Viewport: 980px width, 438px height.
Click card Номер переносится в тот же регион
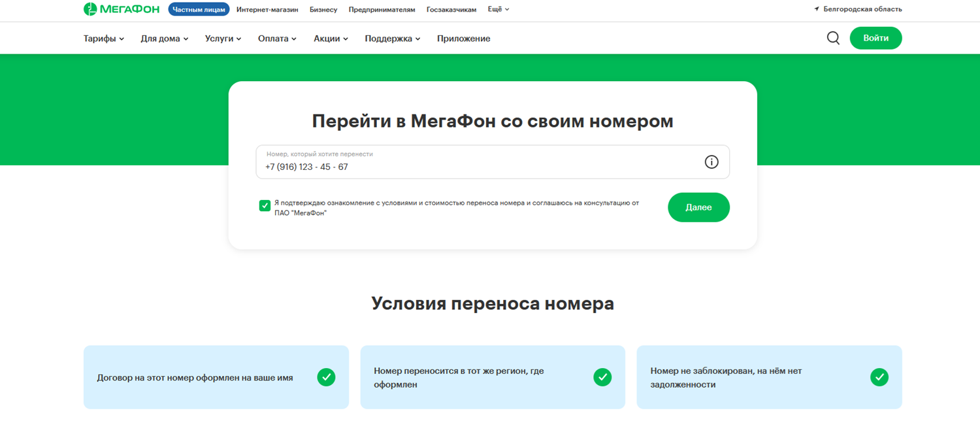click(493, 377)
